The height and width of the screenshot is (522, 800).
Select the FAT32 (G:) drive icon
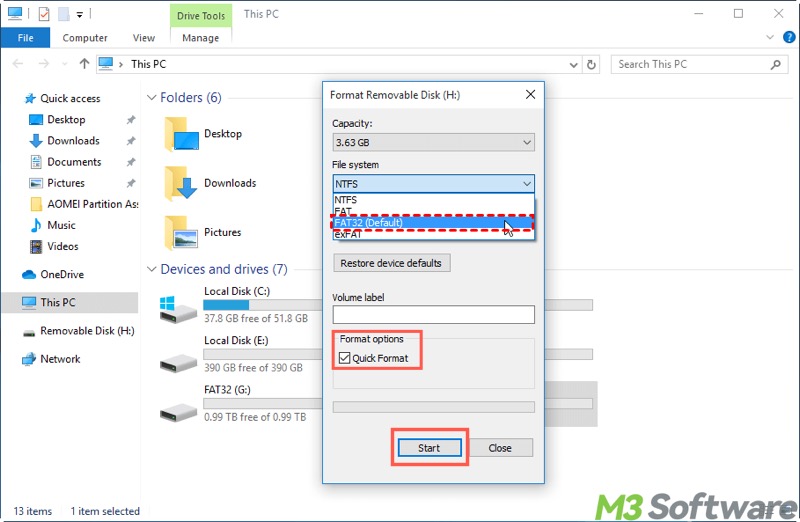click(179, 408)
